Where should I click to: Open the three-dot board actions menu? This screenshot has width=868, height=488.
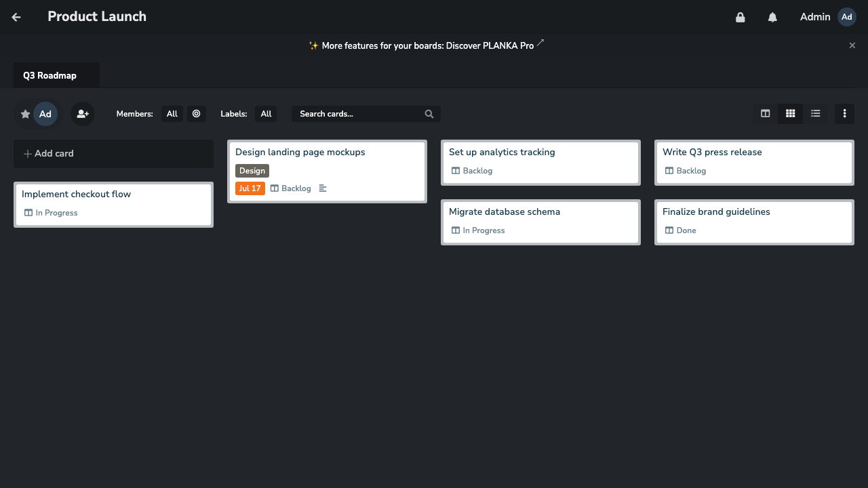tap(844, 114)
